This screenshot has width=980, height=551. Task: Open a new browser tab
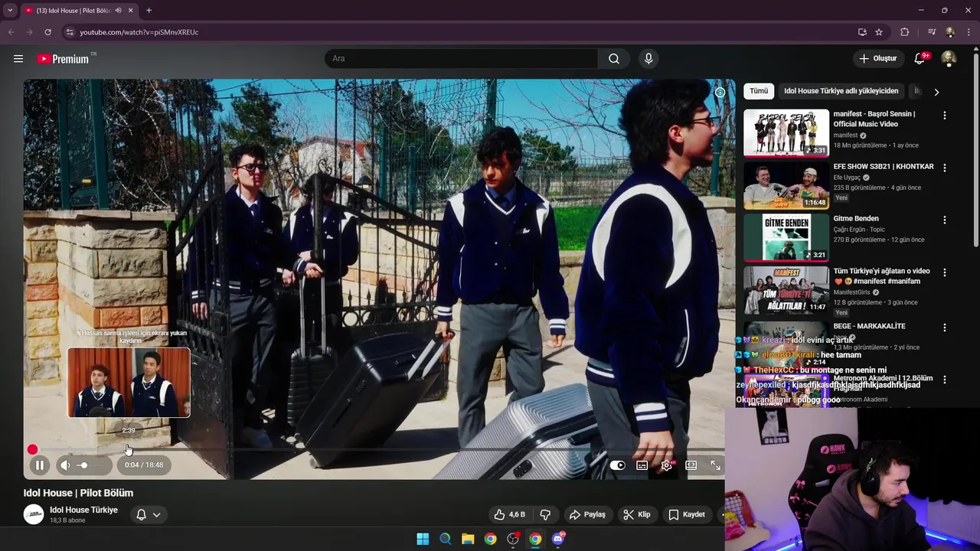[149, 11]
